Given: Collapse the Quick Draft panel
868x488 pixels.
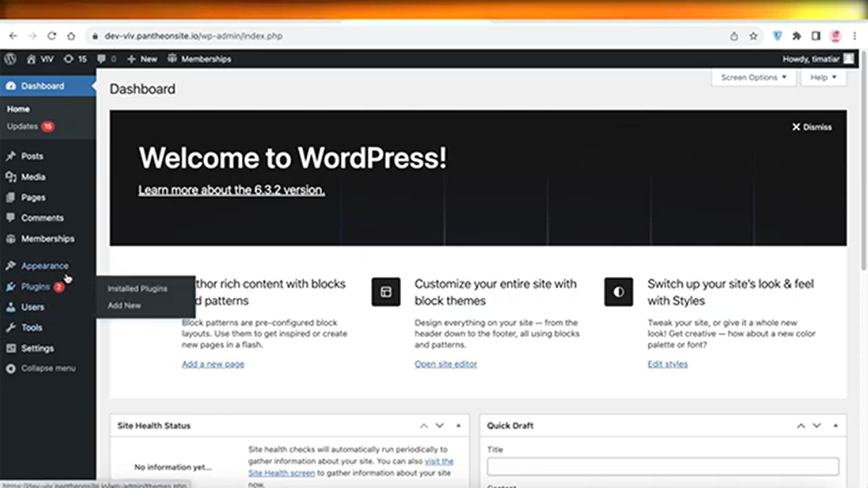Looking at the screenshot, I should [835, 426].
